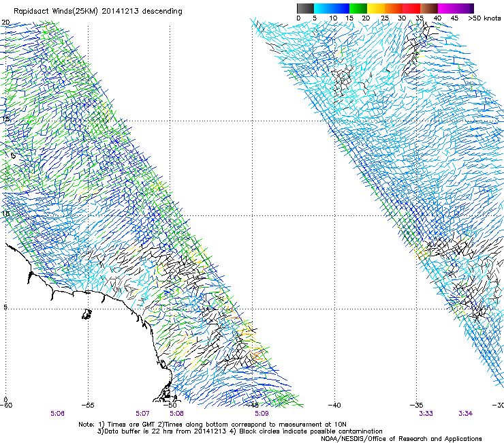Click the '30' knots label under the legend
Image resolution: width=504 pixels, height=443 pixels.
point(402,18)
